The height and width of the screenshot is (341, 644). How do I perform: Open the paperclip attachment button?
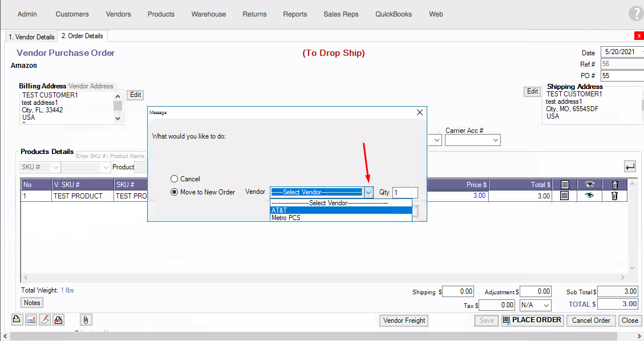coord(86,320)
